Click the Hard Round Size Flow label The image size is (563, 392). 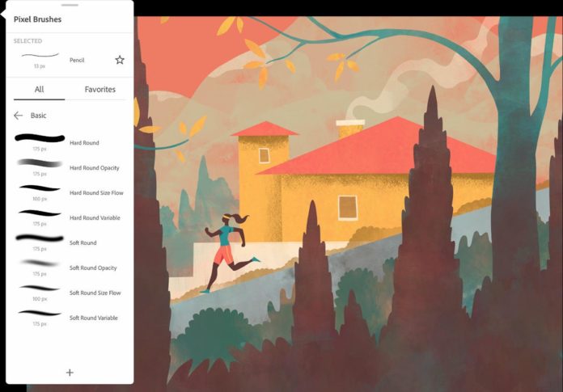point(96,193)
